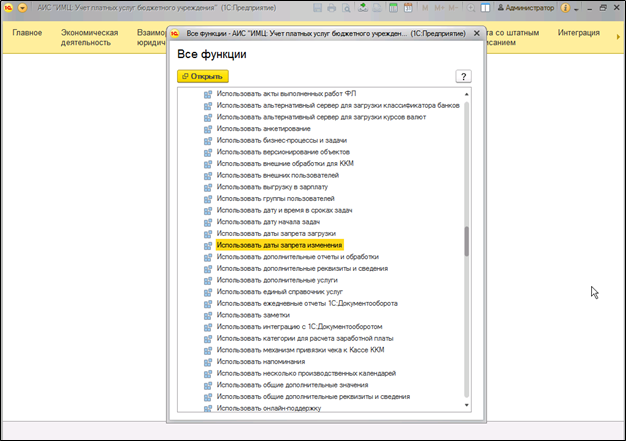Open the main menu dropdown arrow near 1C logo
Viewport: 626px width, 441px height.
pos(22,7)
